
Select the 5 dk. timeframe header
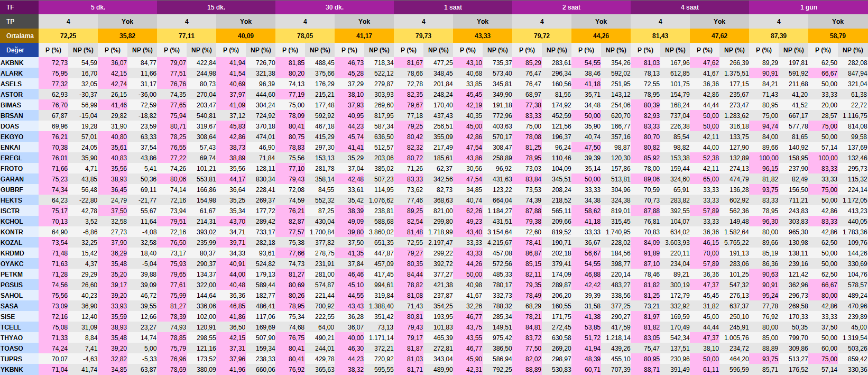(98, 7)
